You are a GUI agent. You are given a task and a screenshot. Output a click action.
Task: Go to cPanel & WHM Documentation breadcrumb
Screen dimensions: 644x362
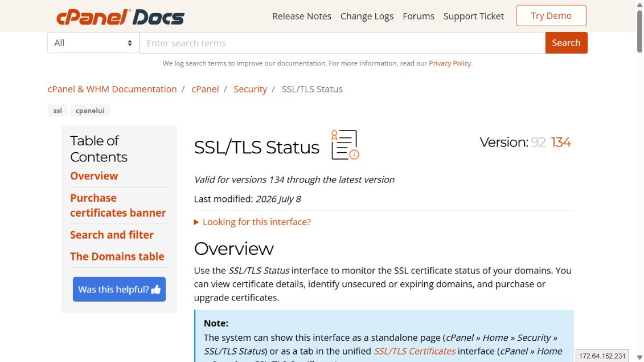point(112,90)
